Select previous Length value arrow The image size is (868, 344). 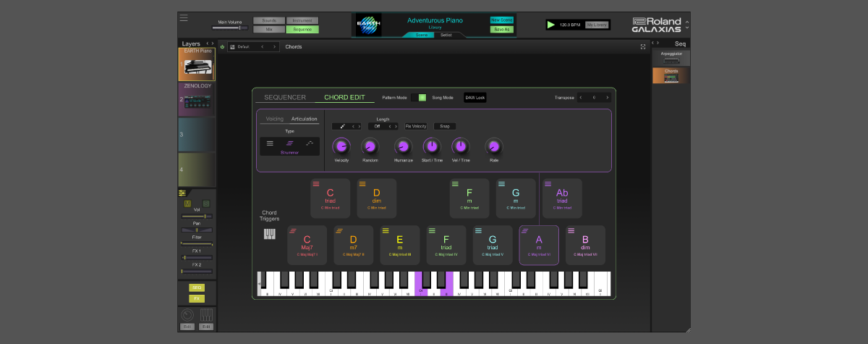pos(389,126)
